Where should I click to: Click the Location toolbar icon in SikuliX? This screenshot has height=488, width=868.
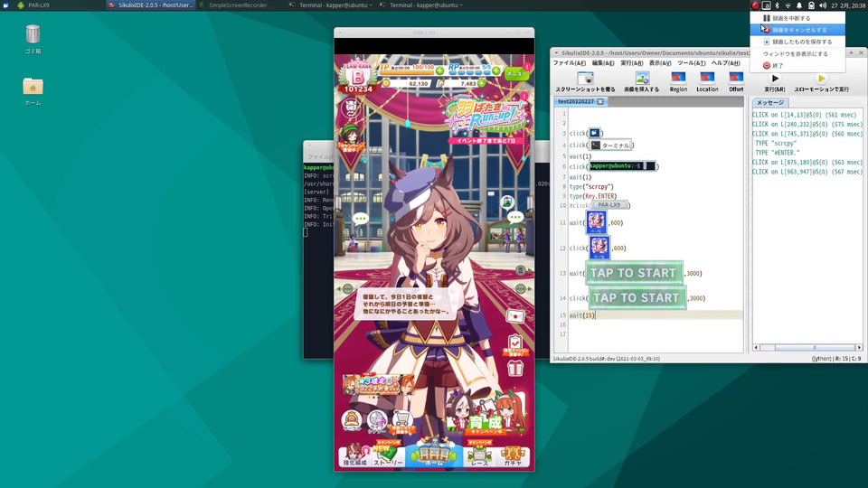707,78
